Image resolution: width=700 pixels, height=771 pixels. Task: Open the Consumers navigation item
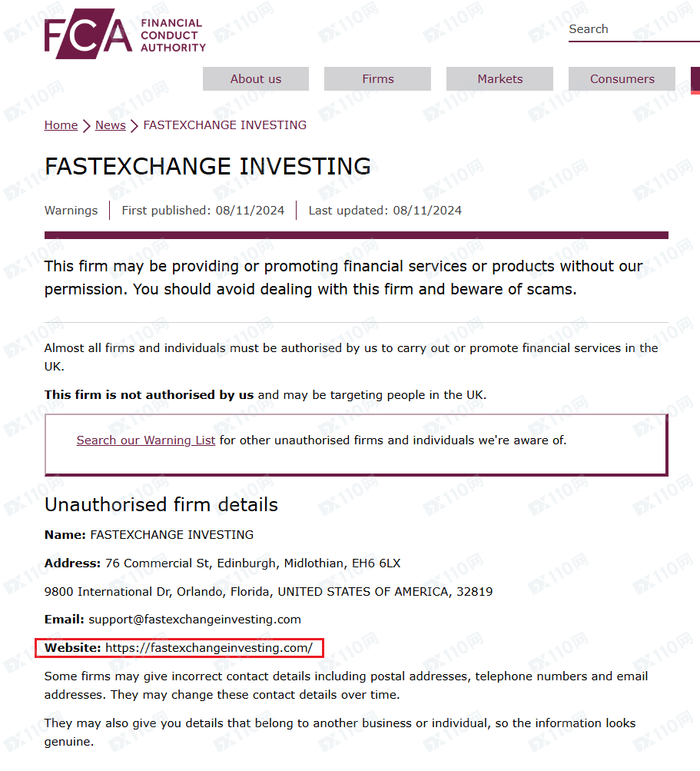(x=622, y=79)
